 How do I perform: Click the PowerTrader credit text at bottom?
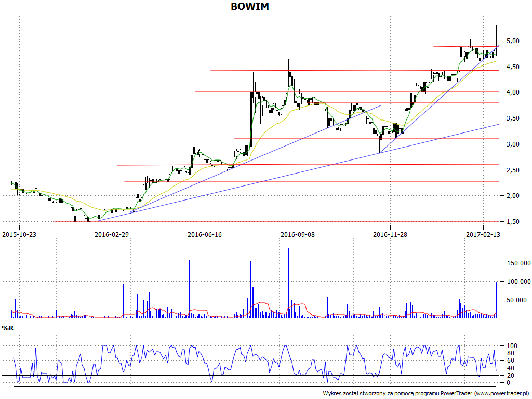click(427, 394)
